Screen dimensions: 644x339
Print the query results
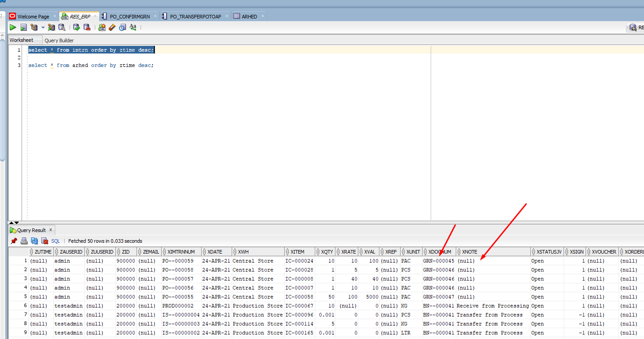click(24, 241)
